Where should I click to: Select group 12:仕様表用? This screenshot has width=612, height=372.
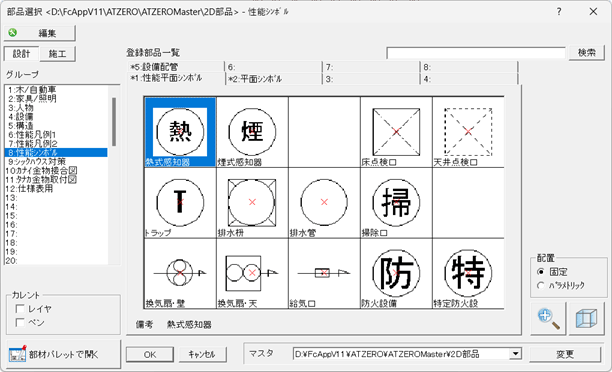[x=56, y=189]
